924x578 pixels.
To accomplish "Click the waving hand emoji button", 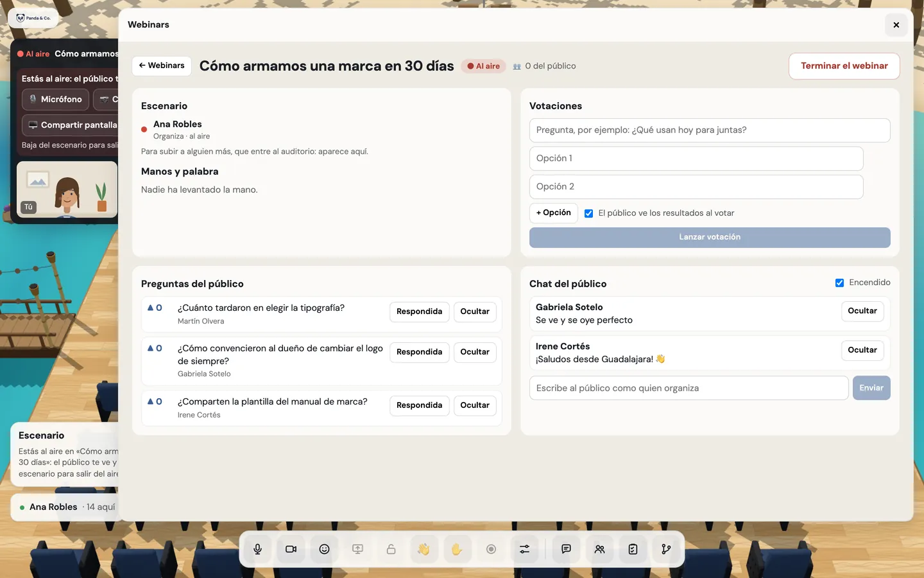I will point(424,549).
